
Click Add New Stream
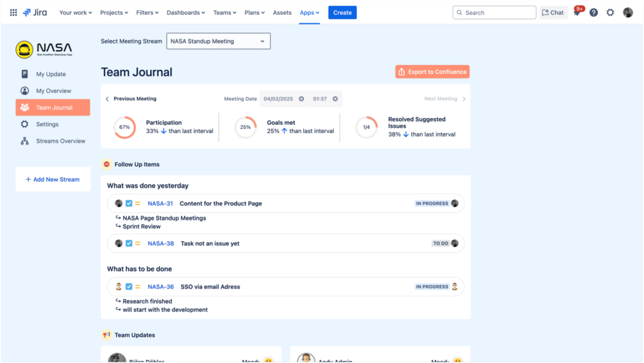[x=53, y=179]
